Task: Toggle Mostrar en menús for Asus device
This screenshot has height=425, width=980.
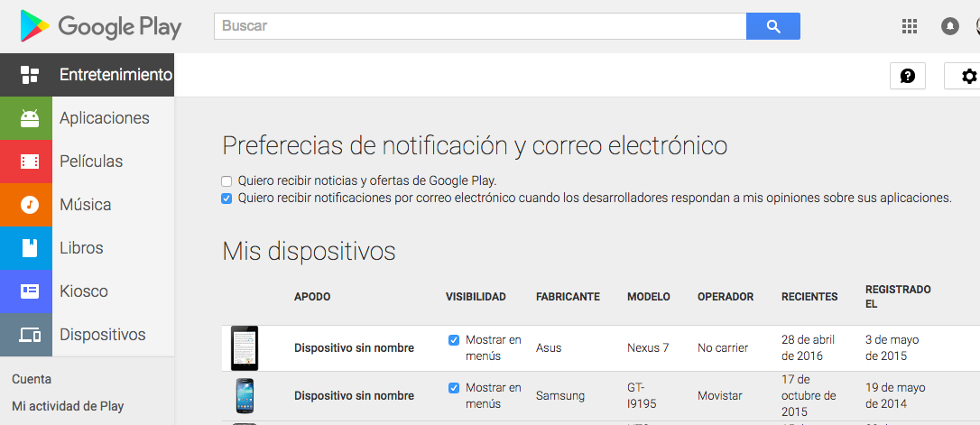Action: [455, 340]
